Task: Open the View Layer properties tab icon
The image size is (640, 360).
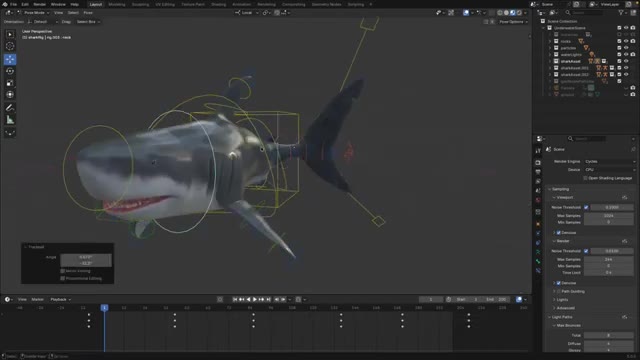Action: coord(538,181)
